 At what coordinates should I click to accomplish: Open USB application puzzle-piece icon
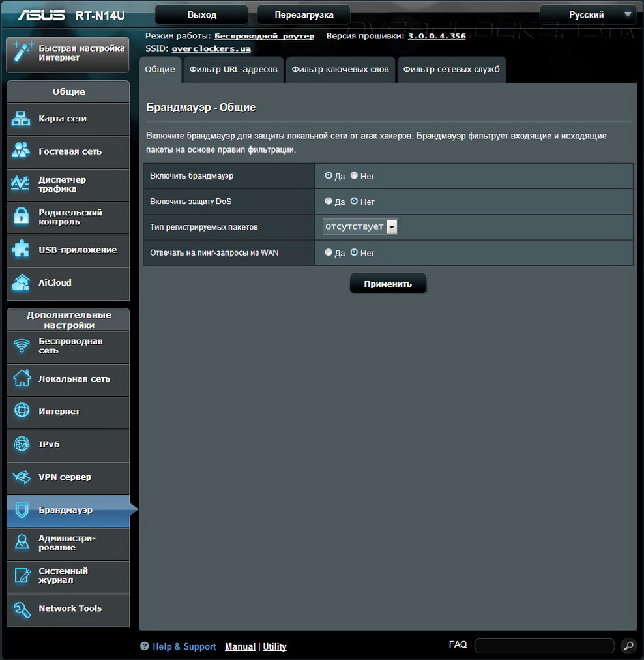pyautogui.click(x=22, y=250)
